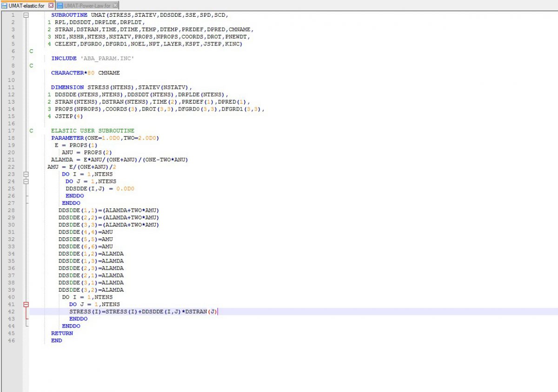Collapse the red fold marker on line 41

point(26,305)
